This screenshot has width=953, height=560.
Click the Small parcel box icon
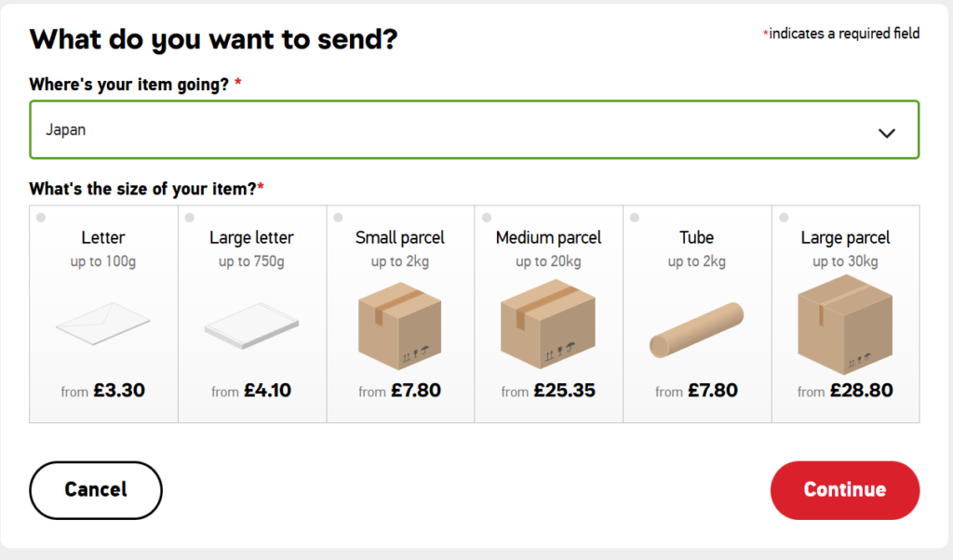point(399,325)
